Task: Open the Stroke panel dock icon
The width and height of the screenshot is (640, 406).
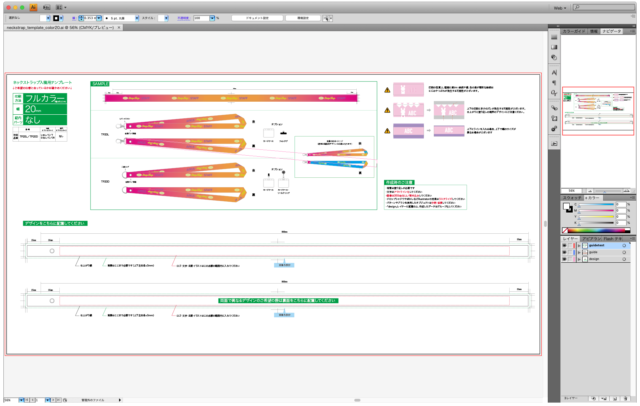Action: pyautogui.click(x=554, y=37)
